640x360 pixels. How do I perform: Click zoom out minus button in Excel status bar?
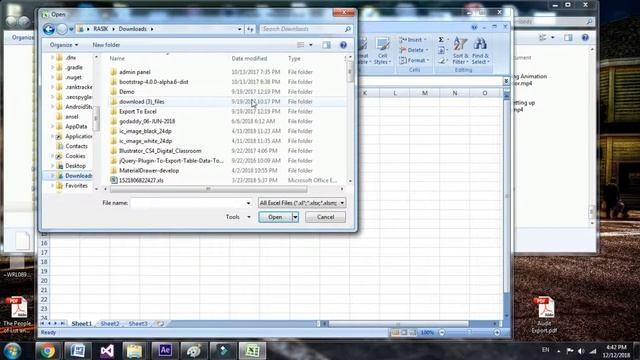pyautogui.click(x=442, y=333)
